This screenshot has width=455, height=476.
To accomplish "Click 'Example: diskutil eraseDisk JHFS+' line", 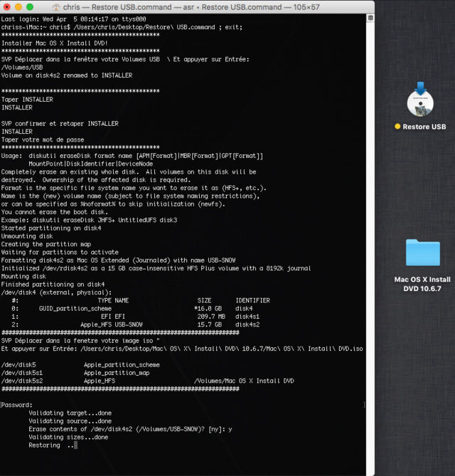I will click(89, 220).
